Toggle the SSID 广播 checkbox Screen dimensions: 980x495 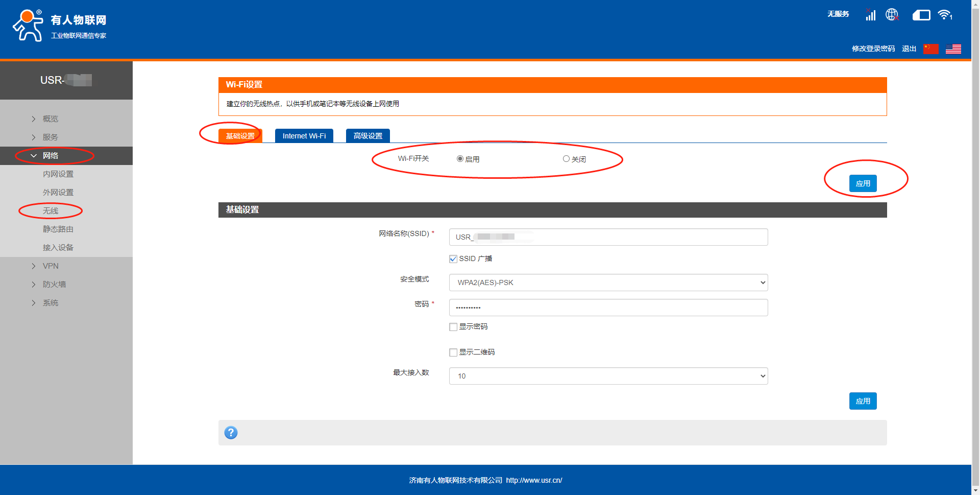tap(453, 259)
